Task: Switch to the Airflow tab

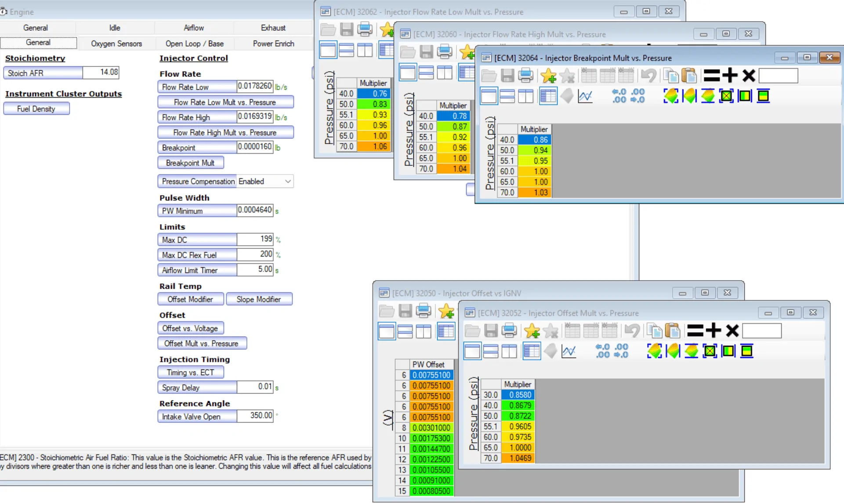Action: pyautogui.click(x=194, y=28)
